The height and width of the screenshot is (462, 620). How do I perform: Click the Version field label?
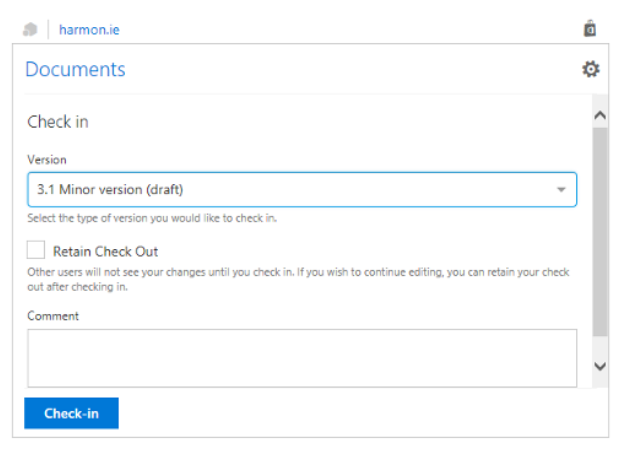pos(46,160)
